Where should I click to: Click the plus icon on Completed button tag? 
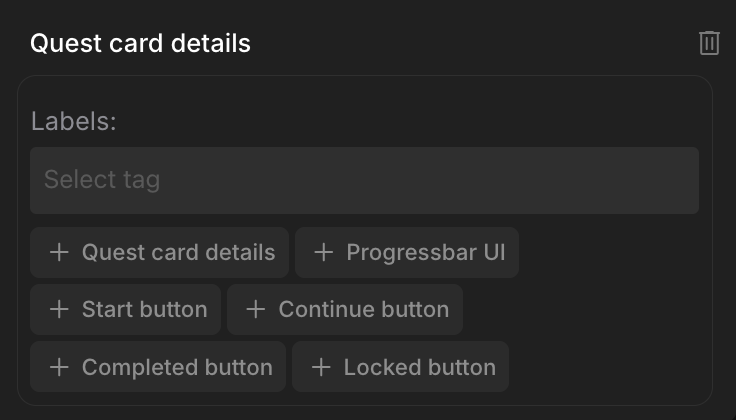point(59,368)
